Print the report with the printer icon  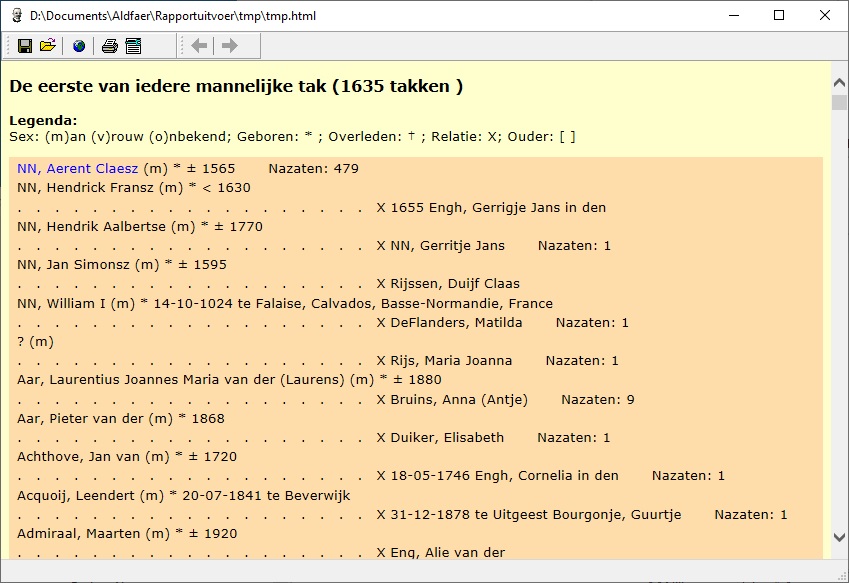tap(110, 46)
